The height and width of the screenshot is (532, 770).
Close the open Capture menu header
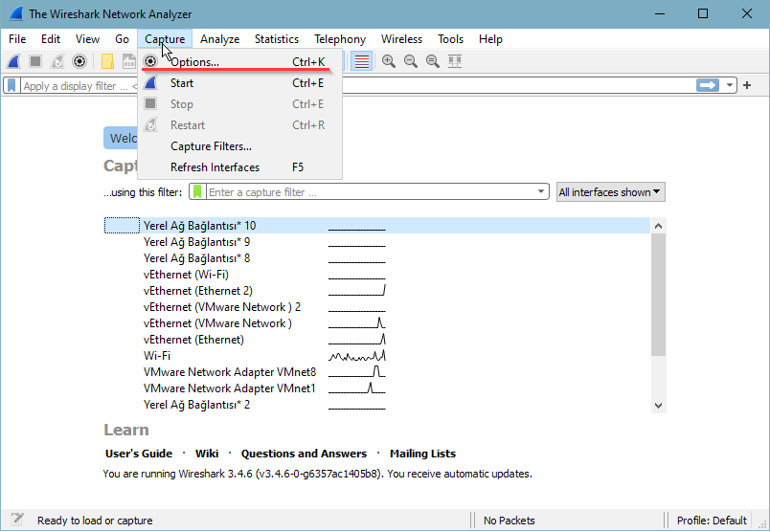click(x=165, y=39)
